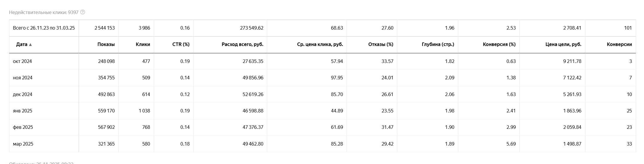The height and width of the screenshot is (164, 644).
Task: Sort table by Показы column
Action: [x=106, y=45]
